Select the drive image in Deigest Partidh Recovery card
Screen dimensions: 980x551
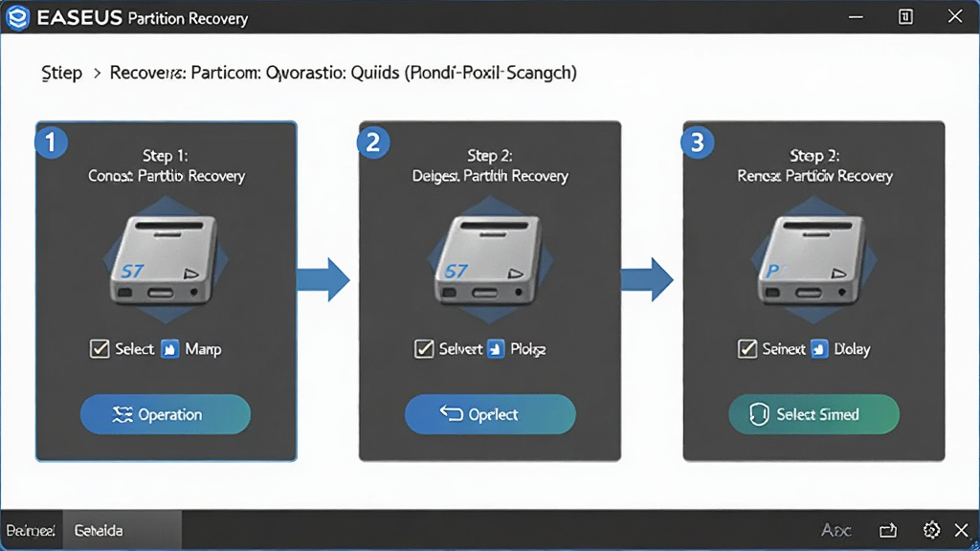(489, 259)
